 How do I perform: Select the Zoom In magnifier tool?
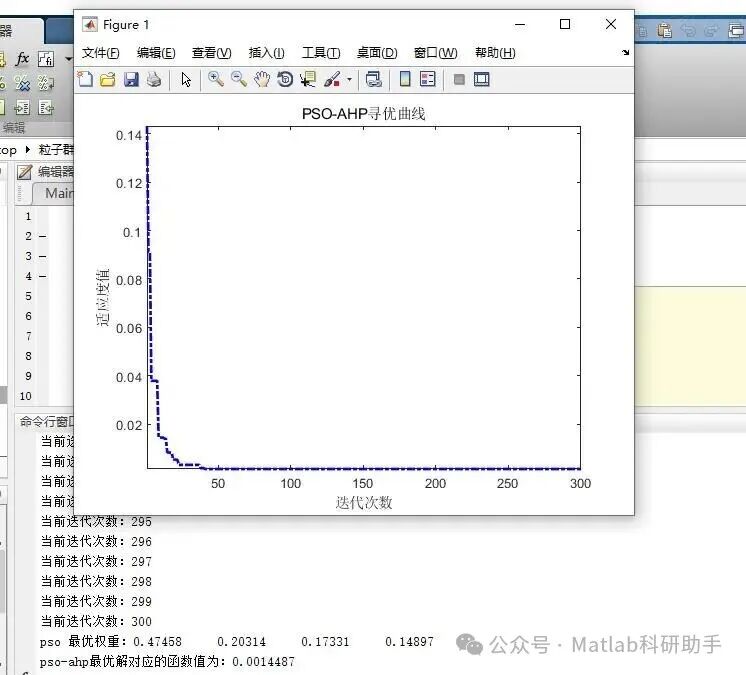(x=216, y=79)
